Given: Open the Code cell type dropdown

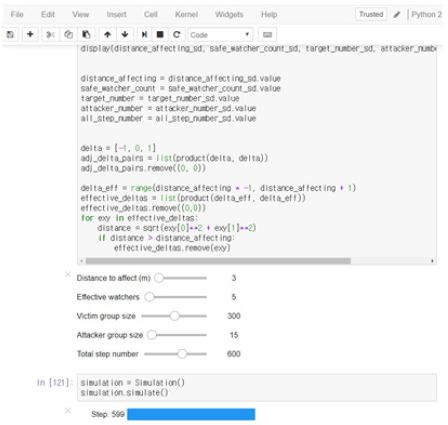Looking at the screenshot, I should [220, 35].
